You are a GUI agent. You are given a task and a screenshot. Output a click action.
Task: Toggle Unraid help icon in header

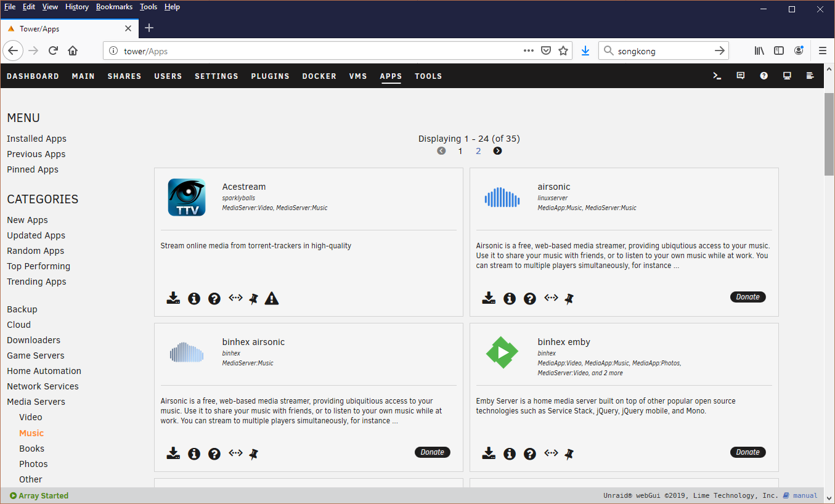click(764, 76)
